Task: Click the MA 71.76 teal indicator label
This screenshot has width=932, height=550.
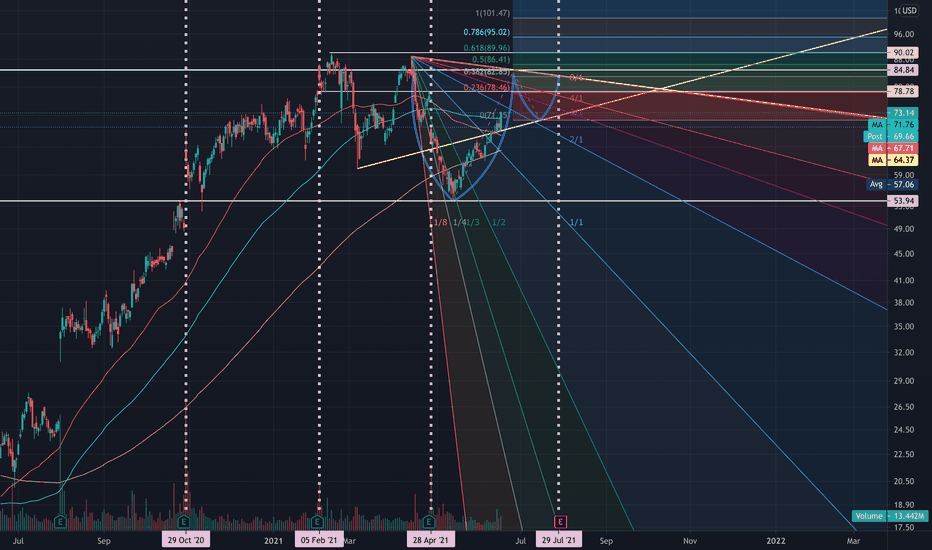Action: [x=893, y=124]
